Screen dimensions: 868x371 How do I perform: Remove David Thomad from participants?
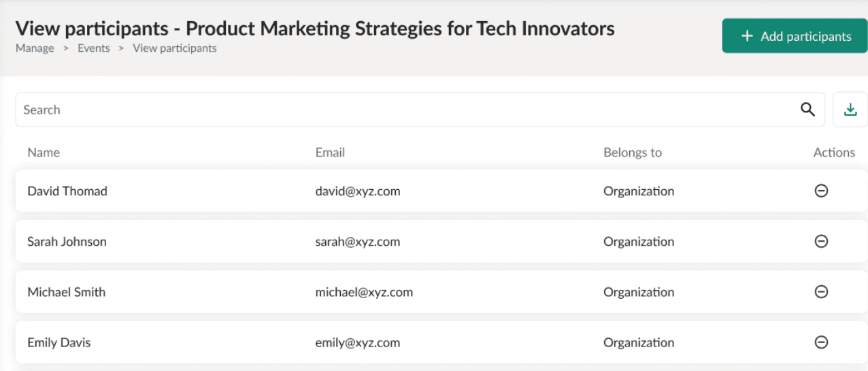[x=821, y=191]
